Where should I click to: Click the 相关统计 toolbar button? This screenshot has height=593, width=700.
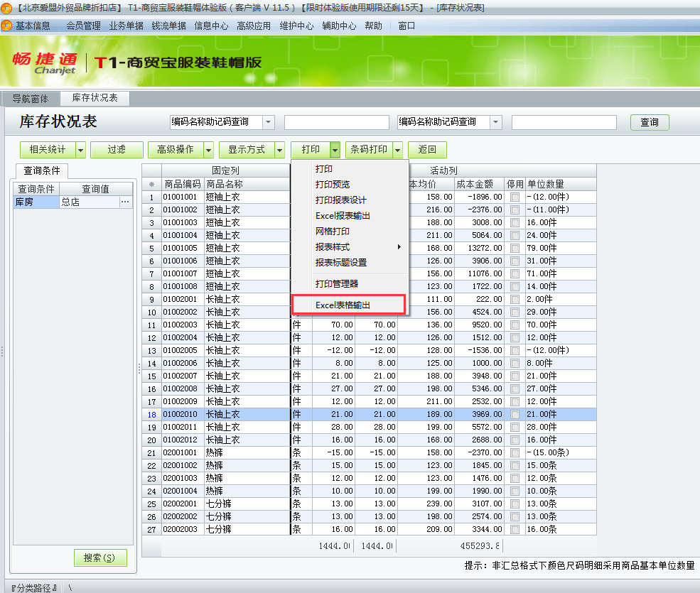point(48,150)
